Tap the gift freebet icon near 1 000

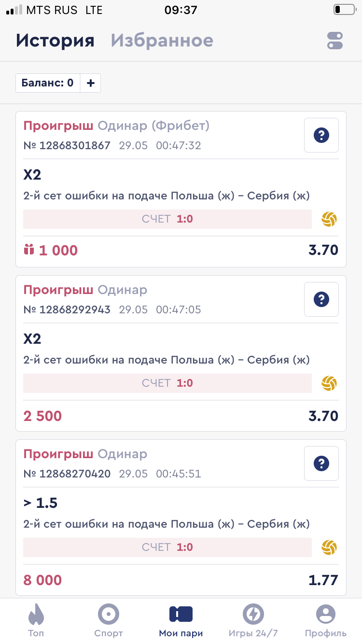[x=29, y=250]
